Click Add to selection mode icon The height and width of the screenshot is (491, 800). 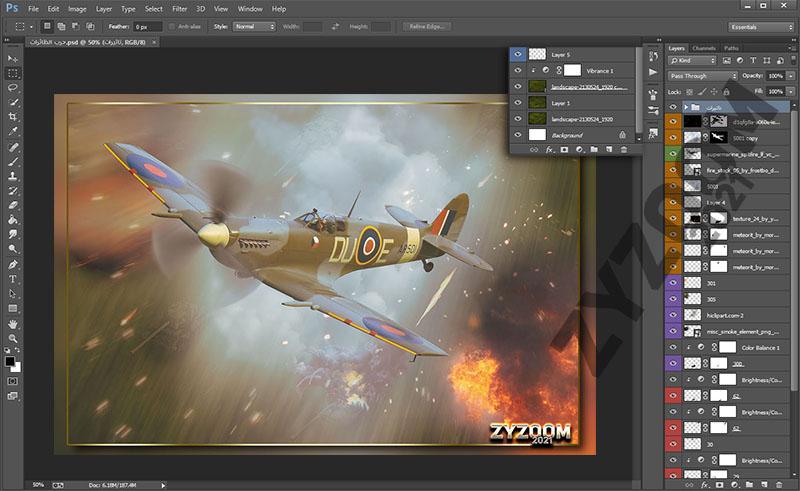click(61, 27)
